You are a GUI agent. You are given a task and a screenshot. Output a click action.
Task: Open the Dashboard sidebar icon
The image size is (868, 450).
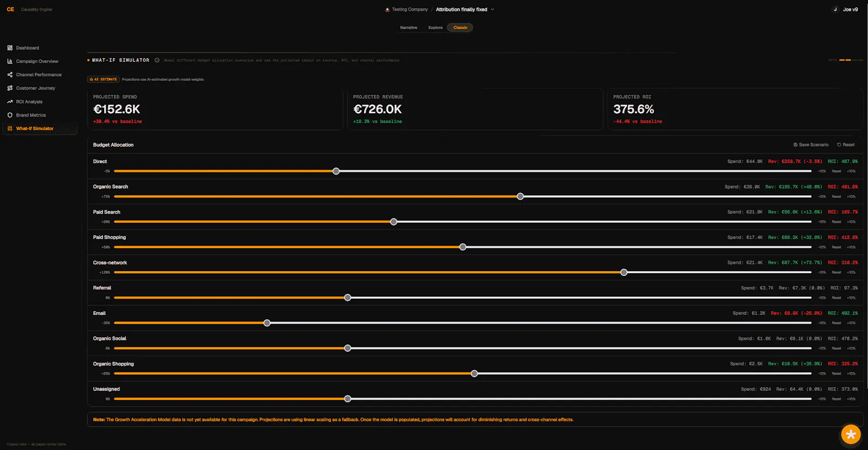coord(10,48)
